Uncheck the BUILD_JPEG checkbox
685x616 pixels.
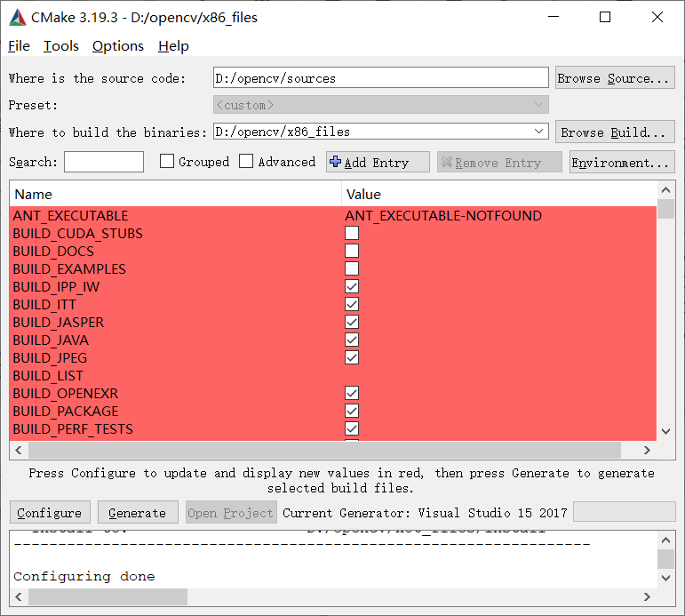(352, 357)
